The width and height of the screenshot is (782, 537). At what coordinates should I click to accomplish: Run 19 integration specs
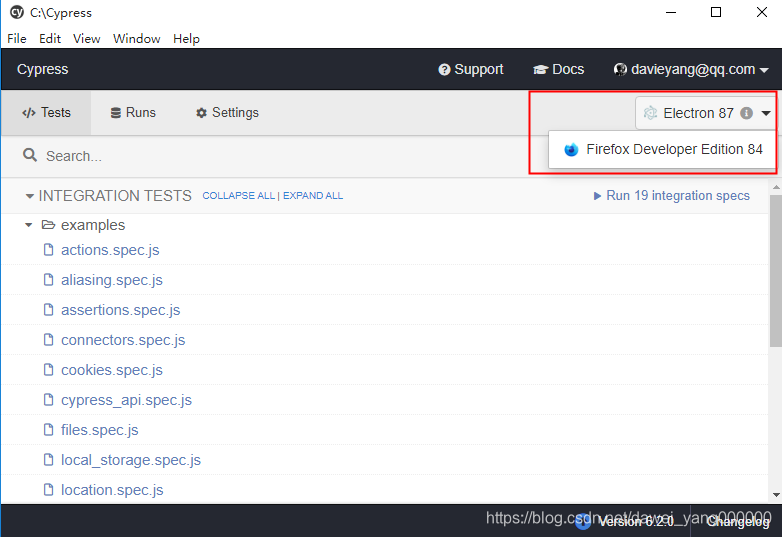point(671,195)
